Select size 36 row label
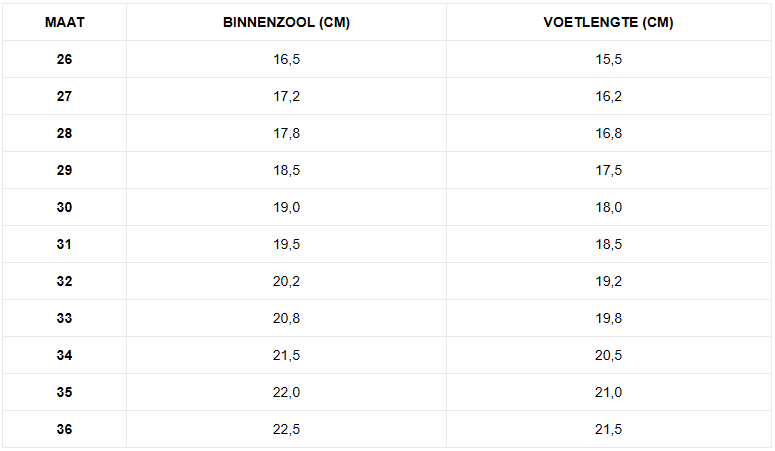This screenshot has height=451, width=775. coord(64,429)
